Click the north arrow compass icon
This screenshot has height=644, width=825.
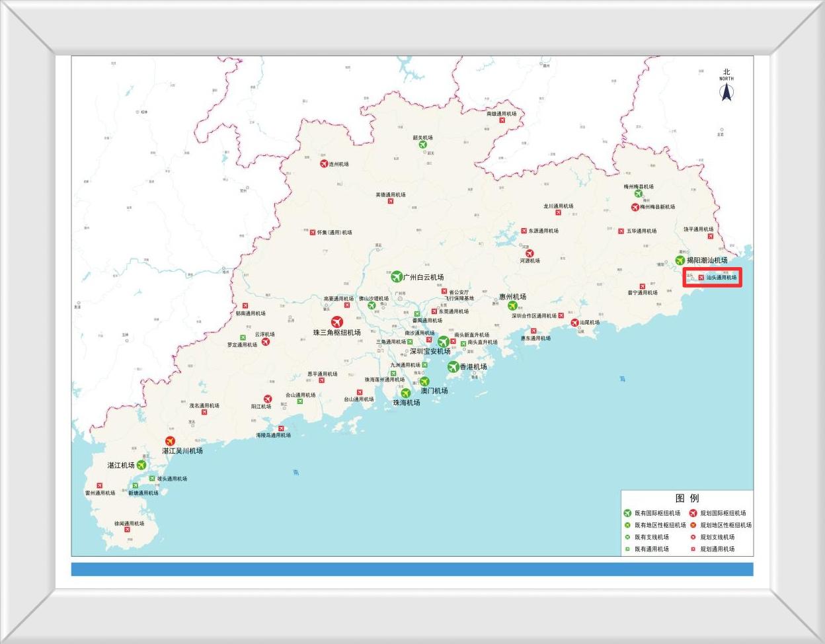[x=727, y=93]
